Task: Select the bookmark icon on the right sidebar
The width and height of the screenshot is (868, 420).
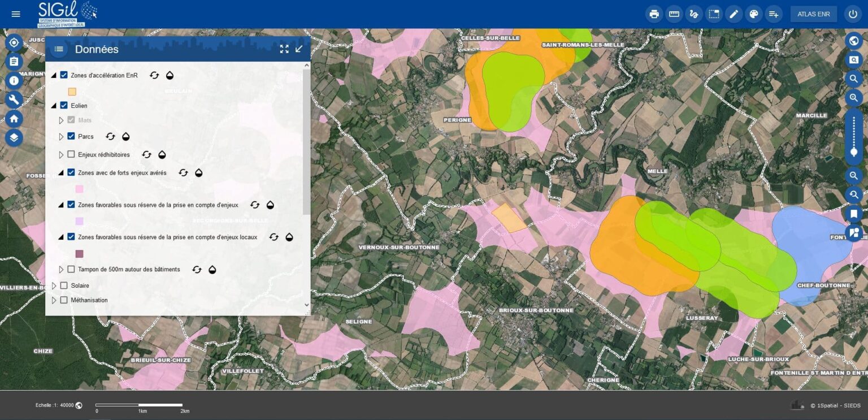Action: 854,214
